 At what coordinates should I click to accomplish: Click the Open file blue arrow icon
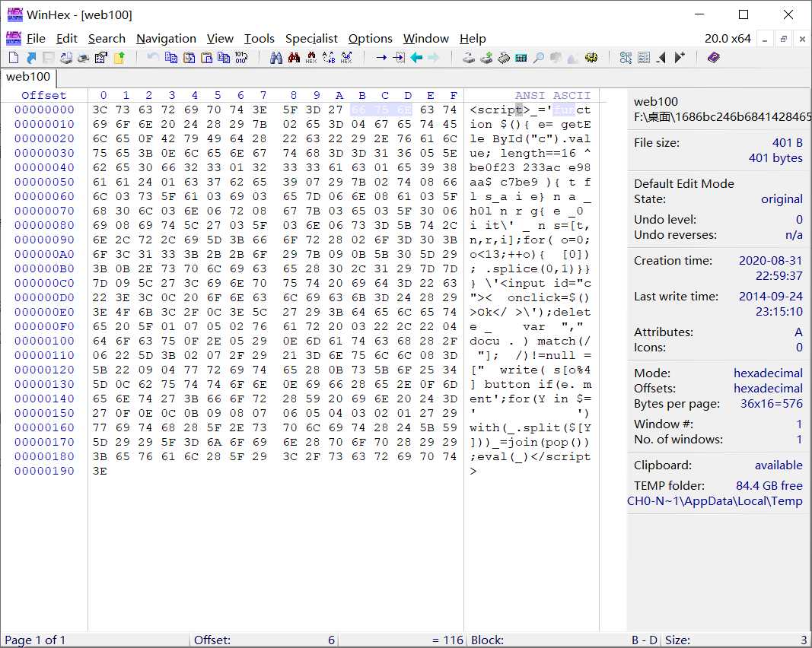[31, 58]
